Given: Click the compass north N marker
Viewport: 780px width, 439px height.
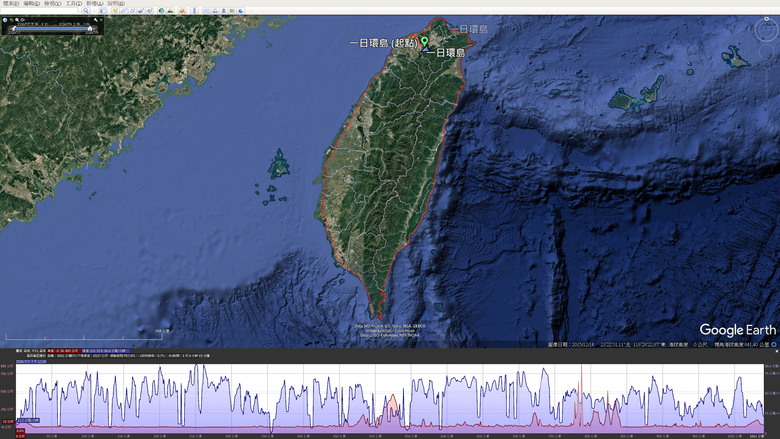Looking at the screenshot, I should (767, 19).
